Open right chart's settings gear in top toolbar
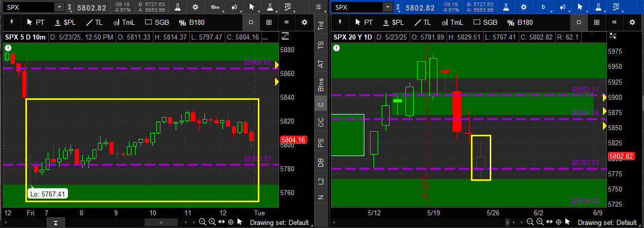This screenshot has width=644, height=228. point(523,7)
